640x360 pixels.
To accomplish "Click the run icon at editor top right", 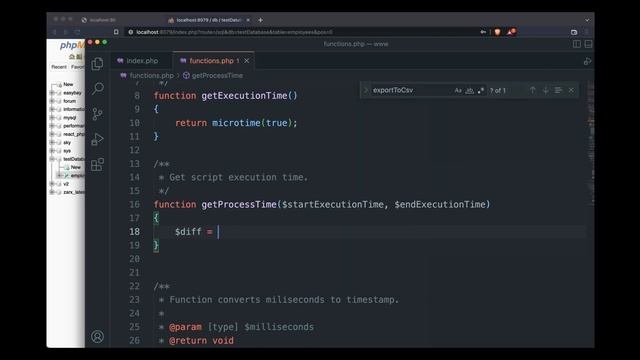I will [x=587, y=61].
